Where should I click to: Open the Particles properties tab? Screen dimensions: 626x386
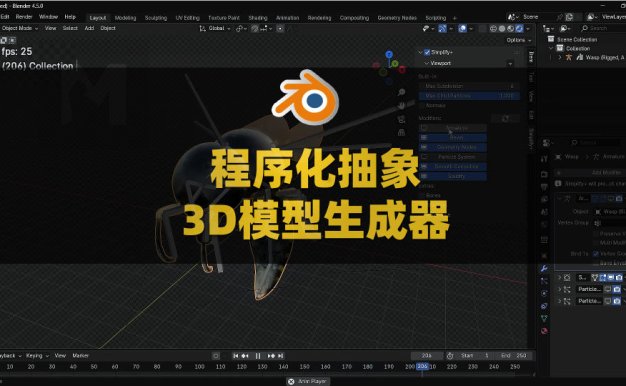[544, 281]
